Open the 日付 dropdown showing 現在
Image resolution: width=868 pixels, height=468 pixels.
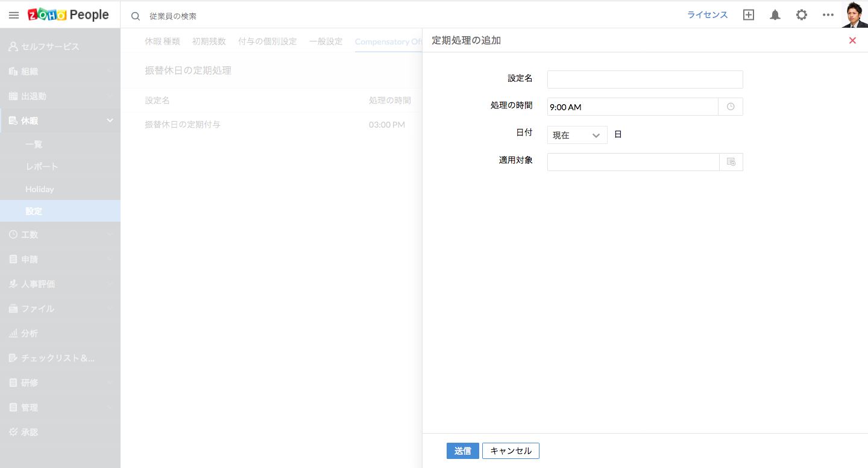click(577, 135)
